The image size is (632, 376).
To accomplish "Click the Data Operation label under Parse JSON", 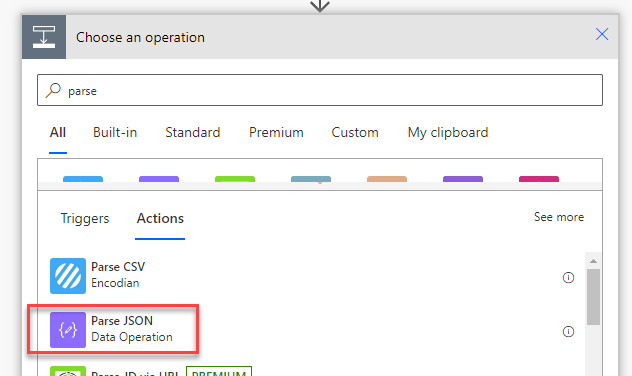I will coord(132,337).
